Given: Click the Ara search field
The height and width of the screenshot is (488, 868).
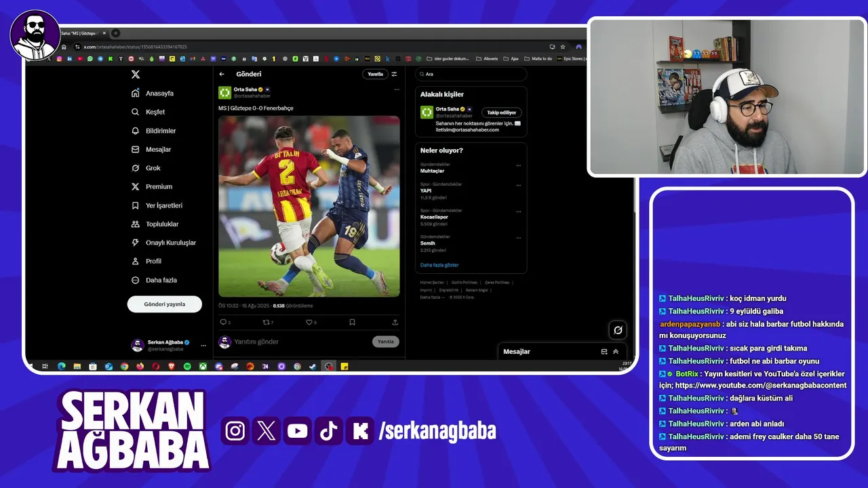Looking at the screenshot, I should [471, 74].
